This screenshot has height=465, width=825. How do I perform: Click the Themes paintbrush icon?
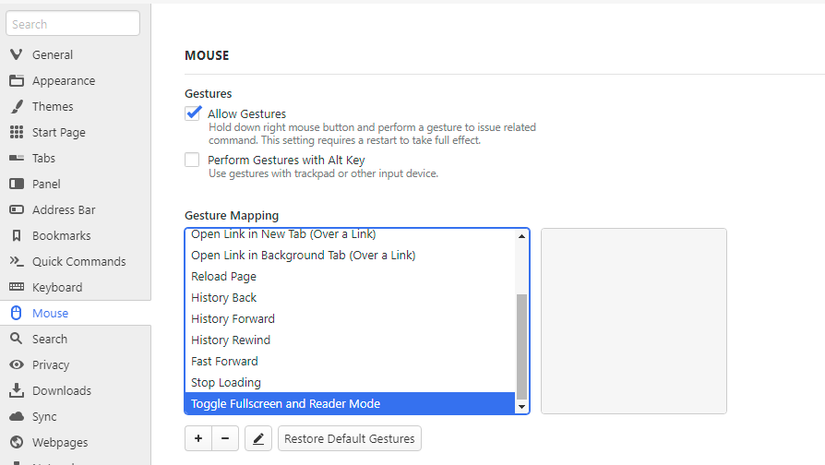16,106
